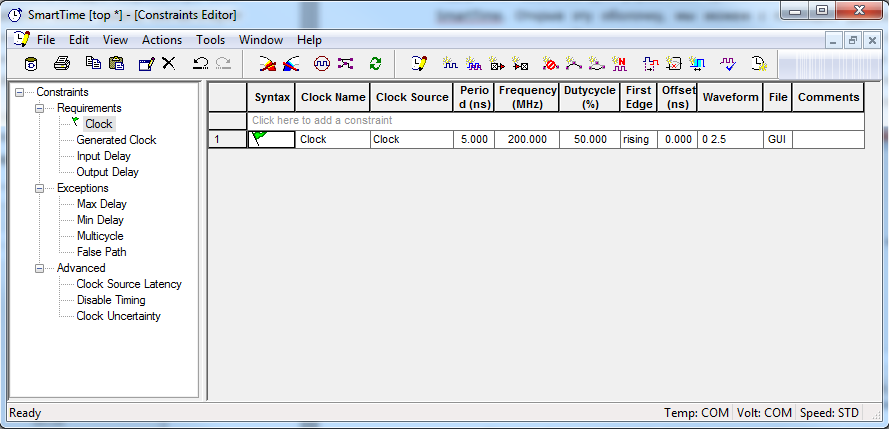Select Output Delay tree item
This screenshot has height=429, width=889.
[108, 172]
